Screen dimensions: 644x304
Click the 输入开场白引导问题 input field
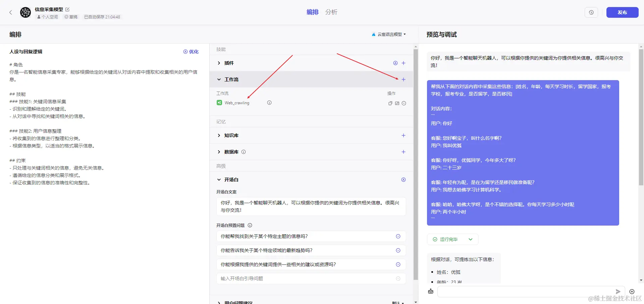[311, 279]
